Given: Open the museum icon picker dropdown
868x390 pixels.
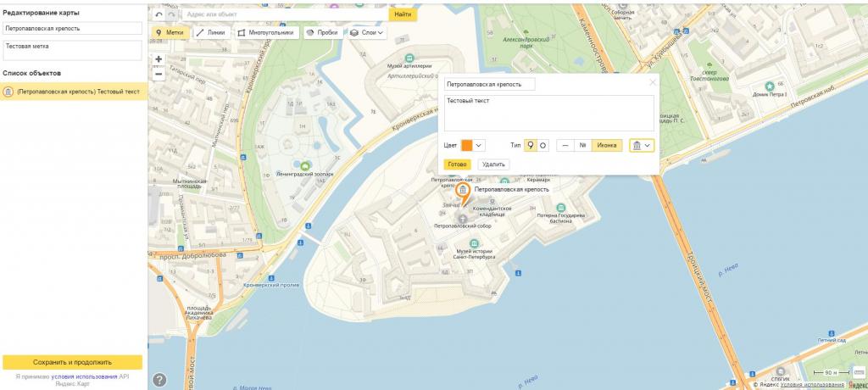Looking at the screenshot, I should [x=642, y=145].
